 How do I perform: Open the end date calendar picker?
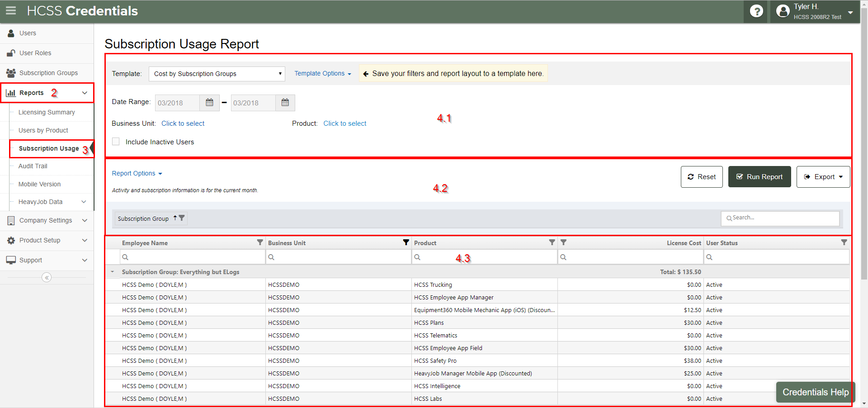(x=285, y=103)
